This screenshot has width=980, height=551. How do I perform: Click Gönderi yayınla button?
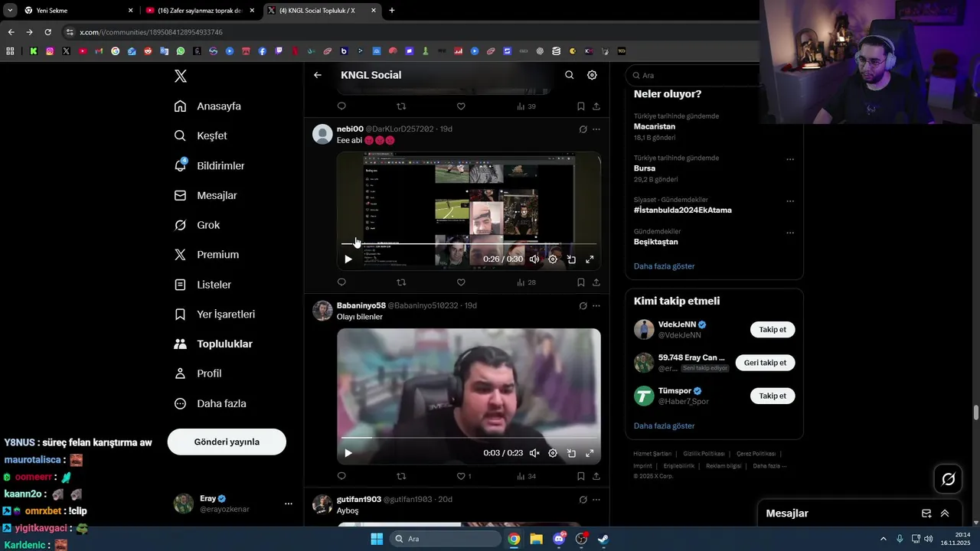pyautogui.click(x=227, y=442)
